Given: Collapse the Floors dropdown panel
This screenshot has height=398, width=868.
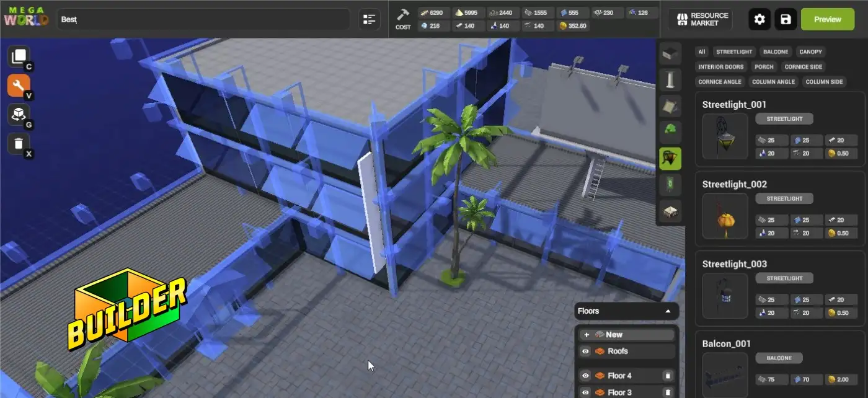Looking at the screenshot, I should [668, 311].
